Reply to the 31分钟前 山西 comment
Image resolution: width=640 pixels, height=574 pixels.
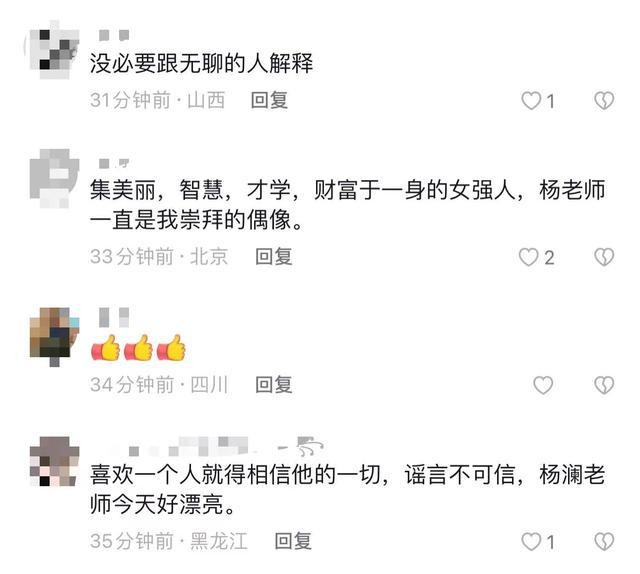tap(269, 100)
